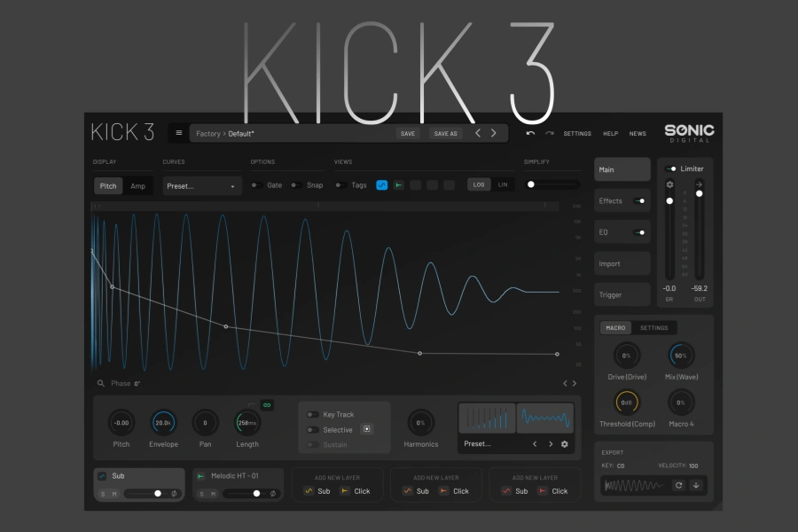Screen dimensions: 798x532
Task: Go to next harmonics preset
Action: tap(551, 444)
